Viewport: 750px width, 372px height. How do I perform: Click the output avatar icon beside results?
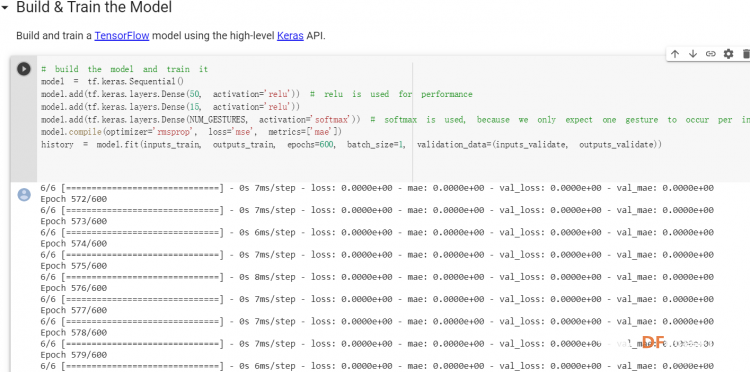pyautogui.click(x=24, y=195)
